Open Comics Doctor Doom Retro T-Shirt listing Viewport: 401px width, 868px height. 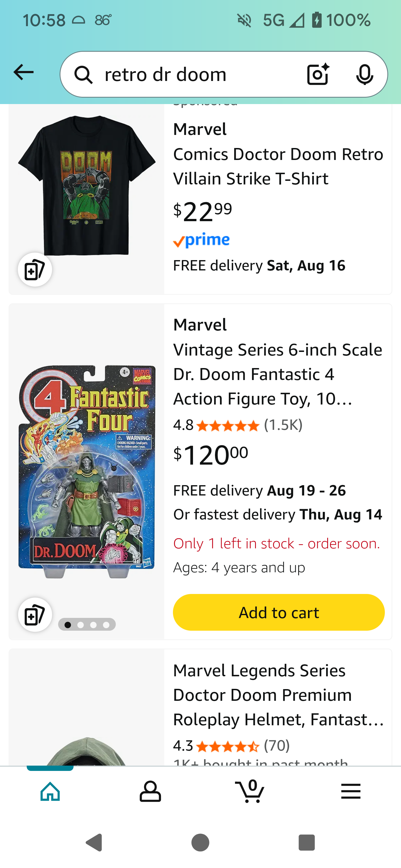point(278,166)
